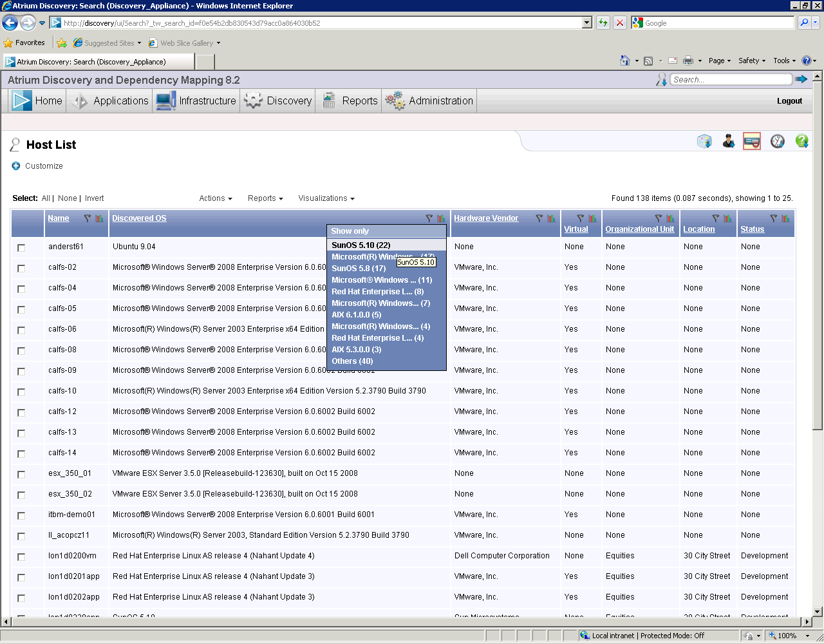This screenshot has height=644, width=824.
Task: Open the Infrastructure navigation tab
Action: (196, 100)
